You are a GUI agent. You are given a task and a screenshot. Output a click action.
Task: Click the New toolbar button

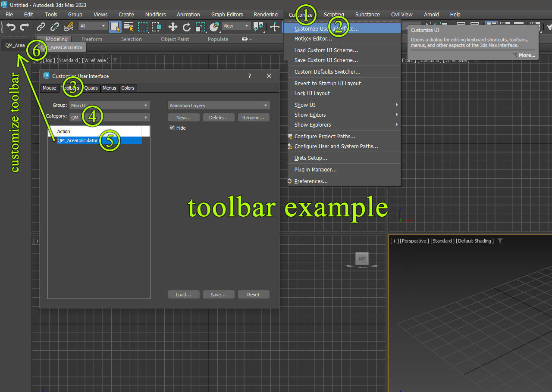pos(184,118)
